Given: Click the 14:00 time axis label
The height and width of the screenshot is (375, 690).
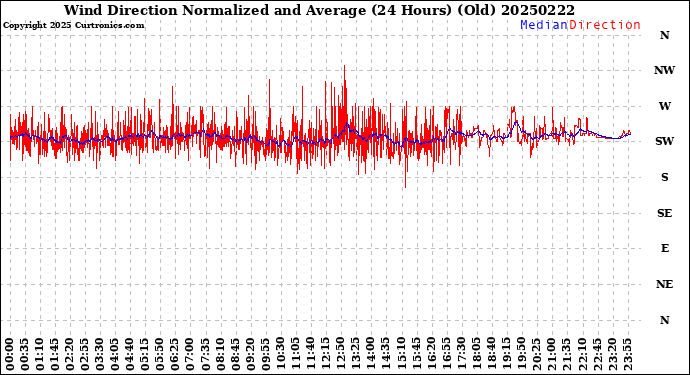Looking at the screenshot, I should [370, 354].
